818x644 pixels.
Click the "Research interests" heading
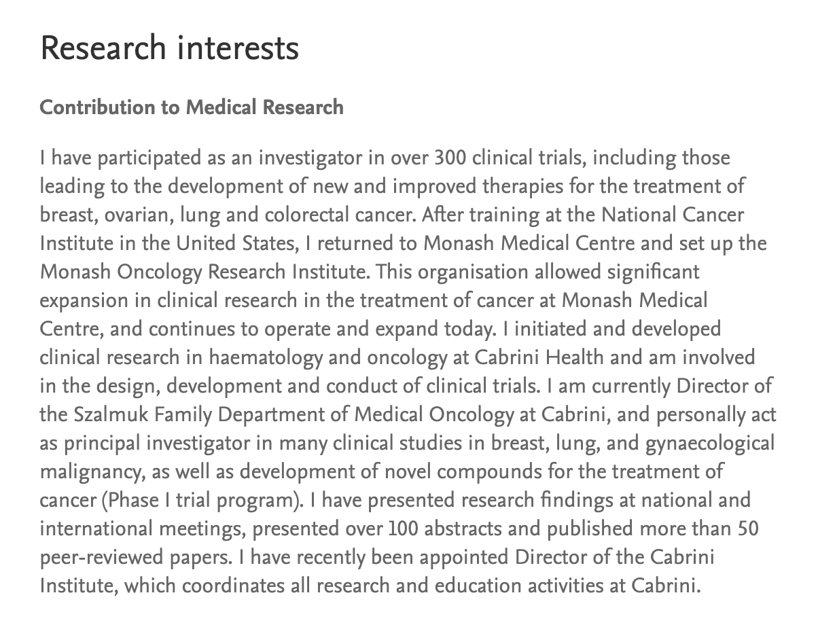click(x=169, y=49)
